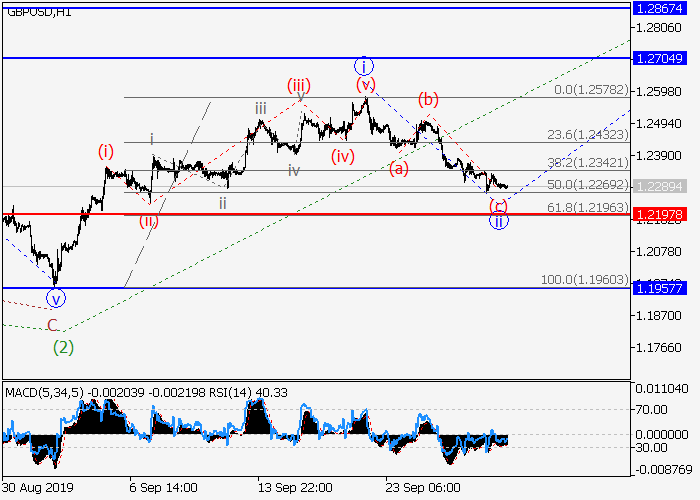Click the red (b) correction label

click(429, 98)
